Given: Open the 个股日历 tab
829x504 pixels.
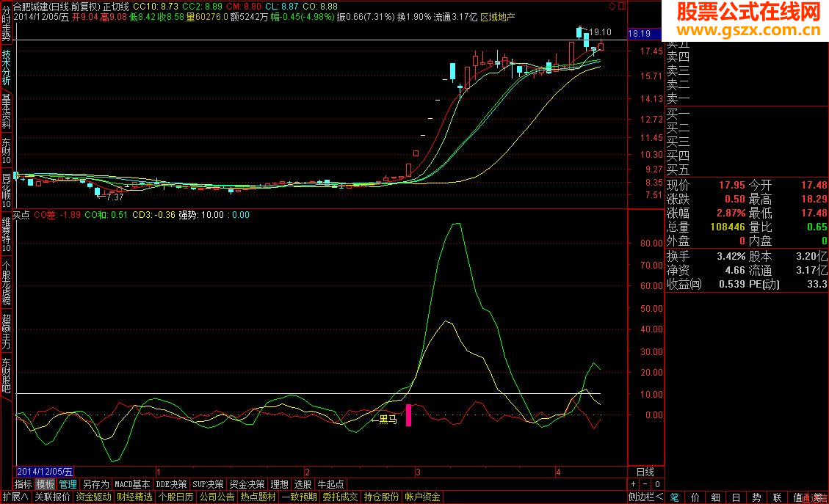Looking at the screenshot, I should point(175,497).
